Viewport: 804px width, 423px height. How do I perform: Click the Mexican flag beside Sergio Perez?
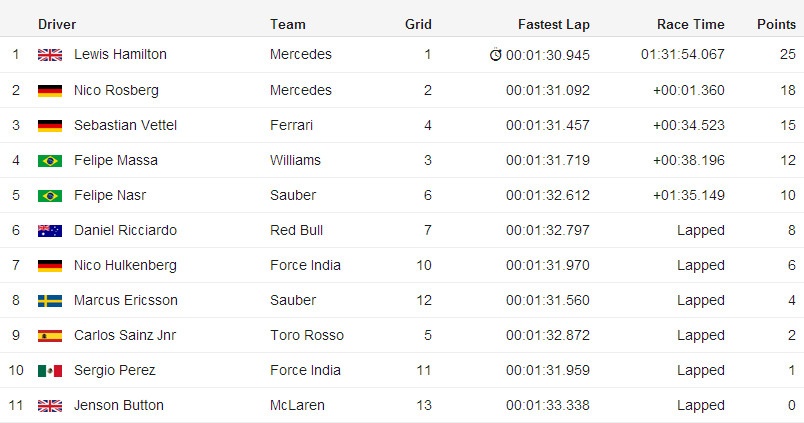click(50, 371)
